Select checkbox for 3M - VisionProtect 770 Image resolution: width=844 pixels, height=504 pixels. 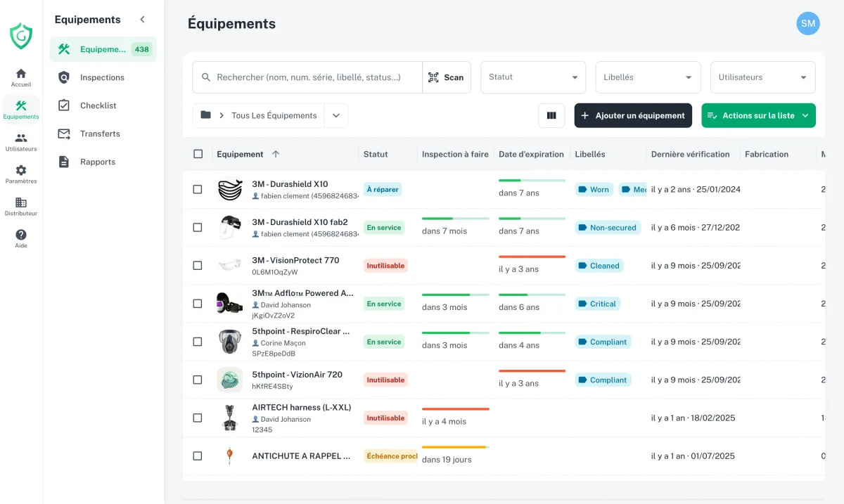tap(198, 266)
